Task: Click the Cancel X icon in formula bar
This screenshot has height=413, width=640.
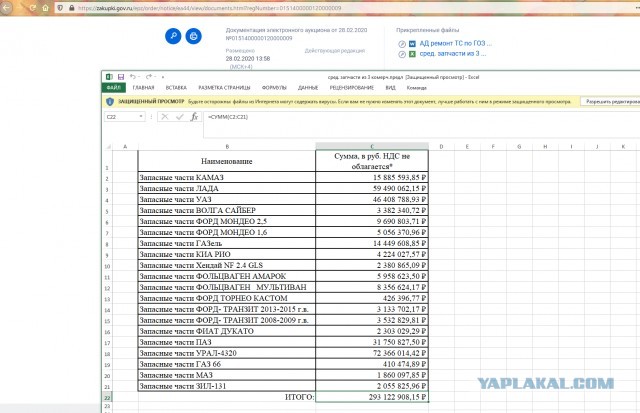Action: pos(164,117)
